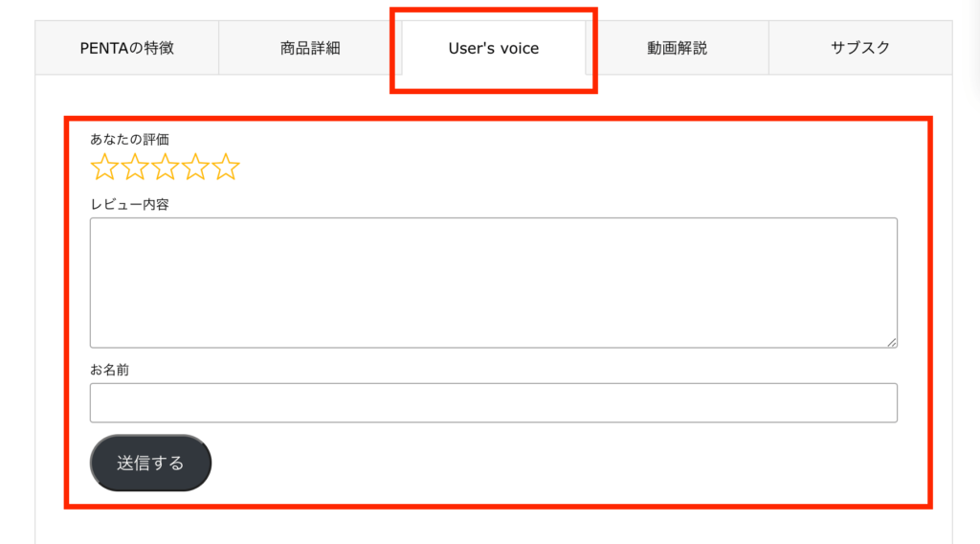This screenshot has width=980, height=544.
Task: Rate three stars using the middle star
Action: click(165, 167)
